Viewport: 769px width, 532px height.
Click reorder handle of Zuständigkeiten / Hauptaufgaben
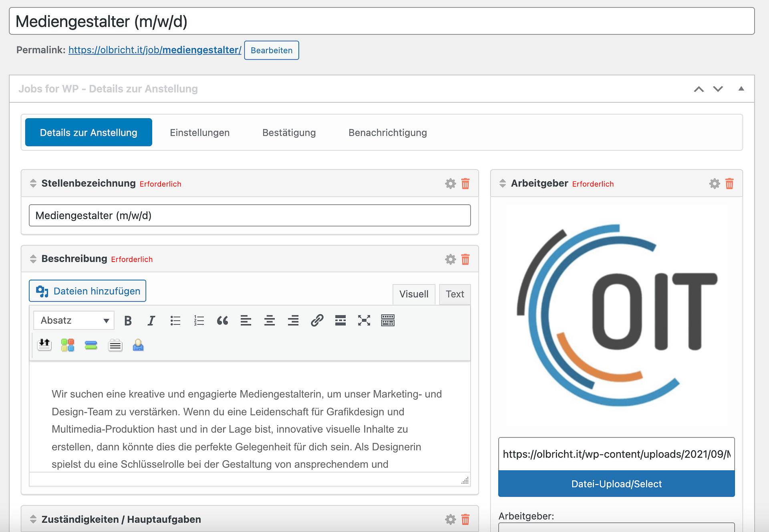click(33, 519)
